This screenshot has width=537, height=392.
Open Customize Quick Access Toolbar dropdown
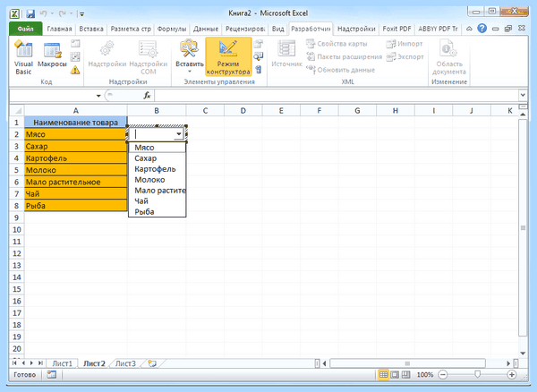(x=81, y=14)
